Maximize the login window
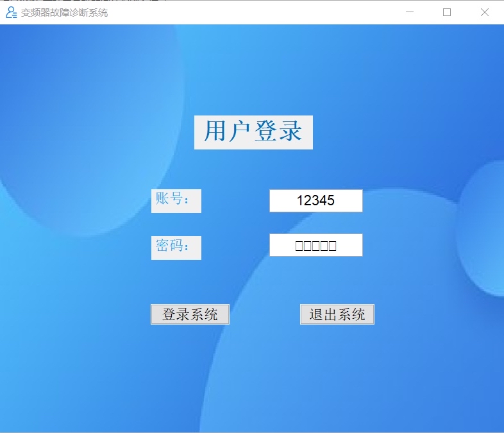Image resolution: width=504 pixels, height=433 pixels. point(447,12)
